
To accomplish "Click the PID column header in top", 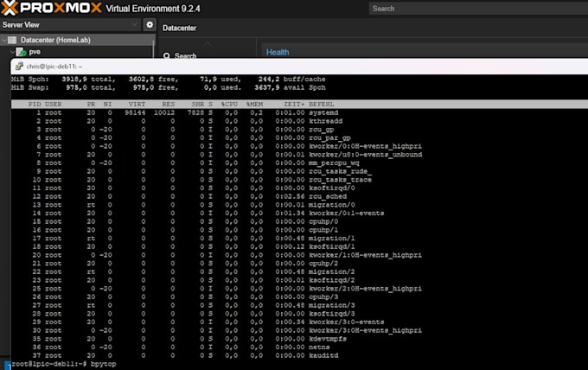I will (35, 105).
